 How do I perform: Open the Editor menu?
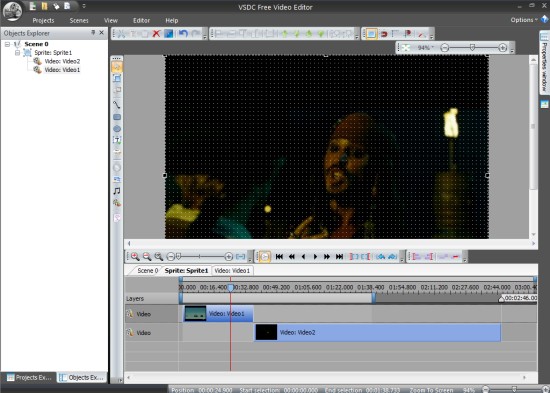click(x=141, y=20)
